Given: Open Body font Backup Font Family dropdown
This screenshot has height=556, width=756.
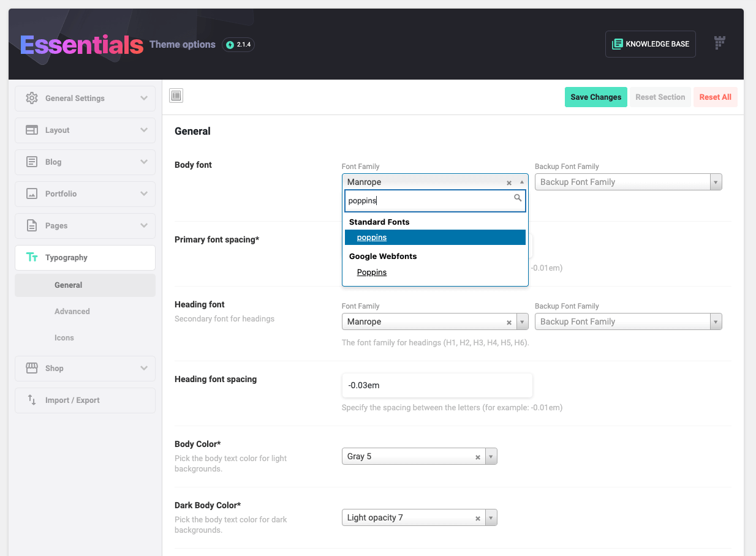Looking at the screenshot, I should pos(629,182).
